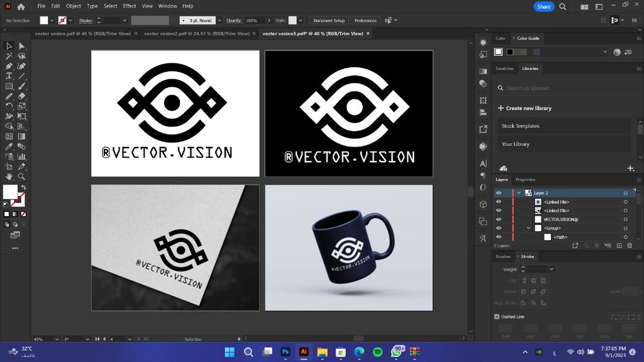This screenshot has width=644, height=362.
Task: Collapse the Layer 2 tree
Action: (x=519, y=193)
